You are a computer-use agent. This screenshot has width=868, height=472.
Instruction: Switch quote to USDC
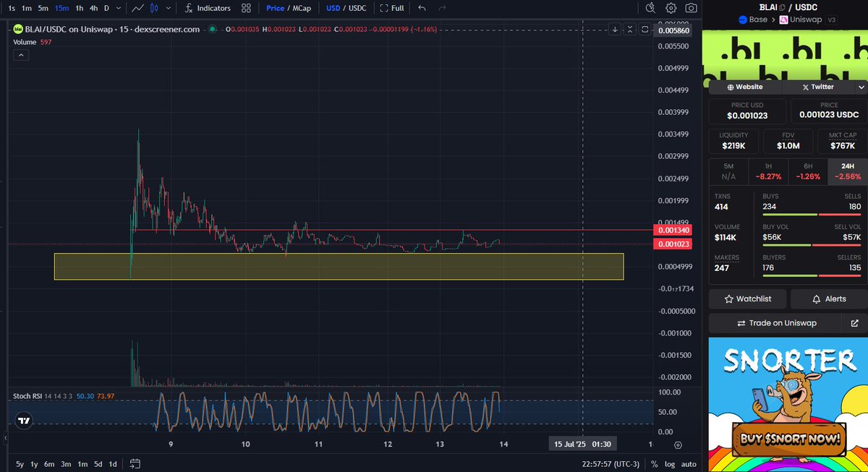[x=357, y=8]
